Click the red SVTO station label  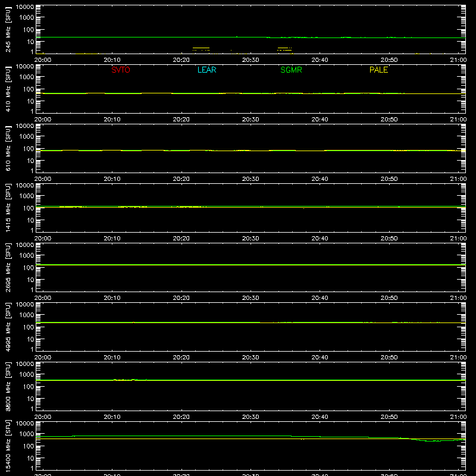pos(121,70)
